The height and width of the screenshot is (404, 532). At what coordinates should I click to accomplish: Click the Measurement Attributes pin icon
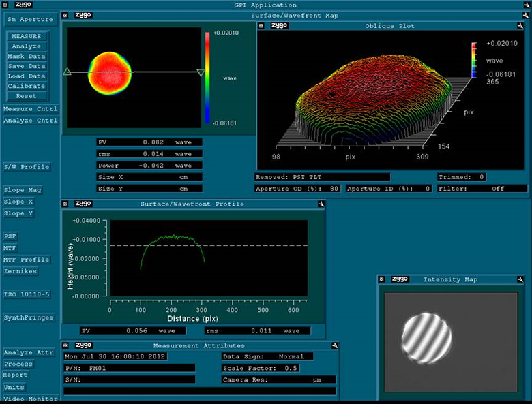pyautogui.click(x=334, y=345)
